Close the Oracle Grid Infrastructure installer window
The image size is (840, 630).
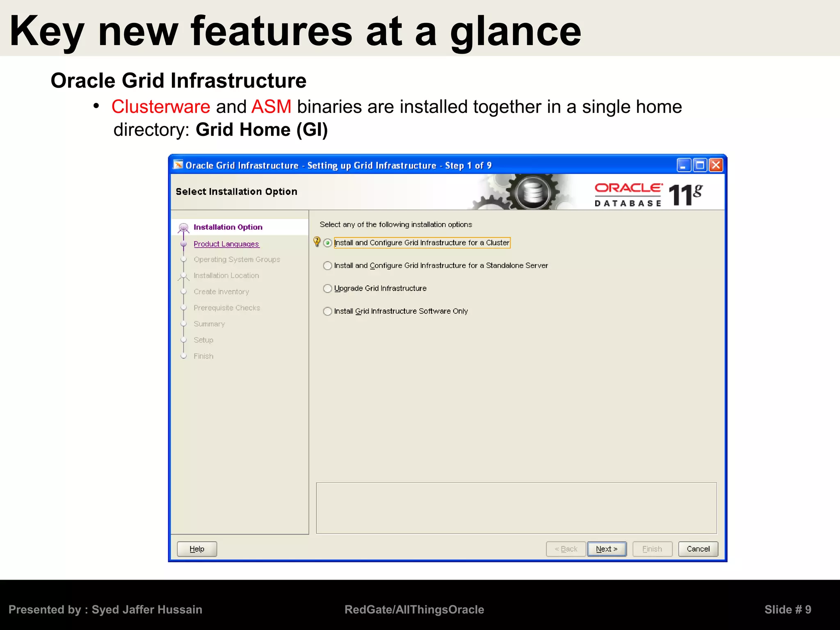pyautogui.click(x=716, y=165)
